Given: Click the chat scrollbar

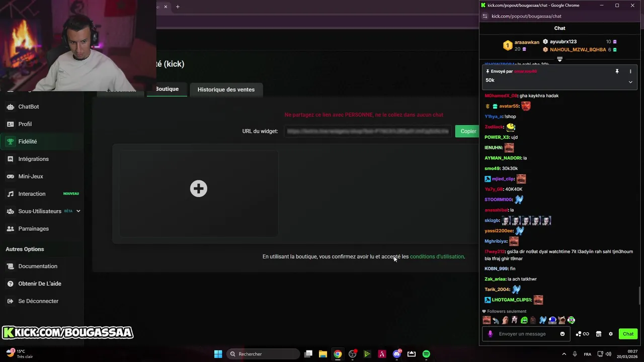Looking at the screenshot, I should tap(640, 296).
